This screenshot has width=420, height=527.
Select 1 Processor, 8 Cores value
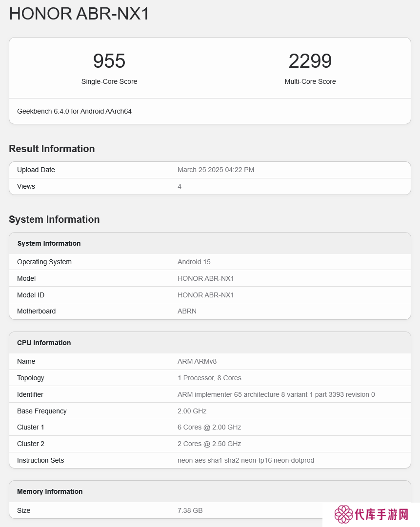click(x=209, y=378)
